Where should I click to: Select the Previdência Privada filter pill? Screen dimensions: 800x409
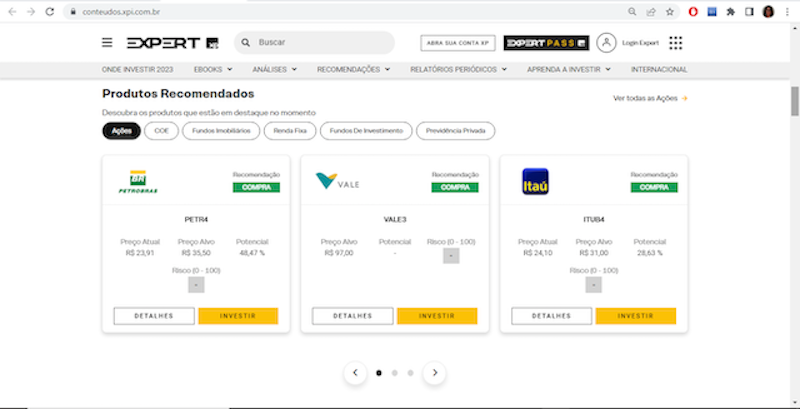point(456,131)
